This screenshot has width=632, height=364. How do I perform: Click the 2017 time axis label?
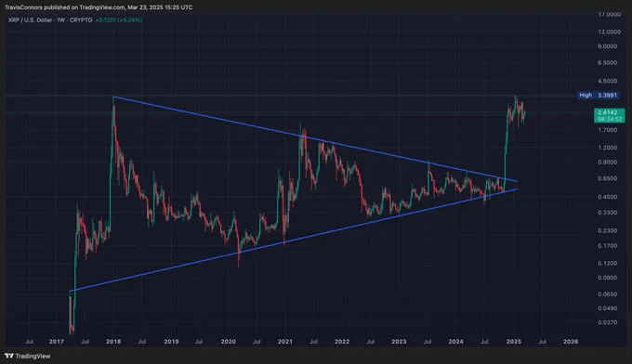(x=57, y=342)
